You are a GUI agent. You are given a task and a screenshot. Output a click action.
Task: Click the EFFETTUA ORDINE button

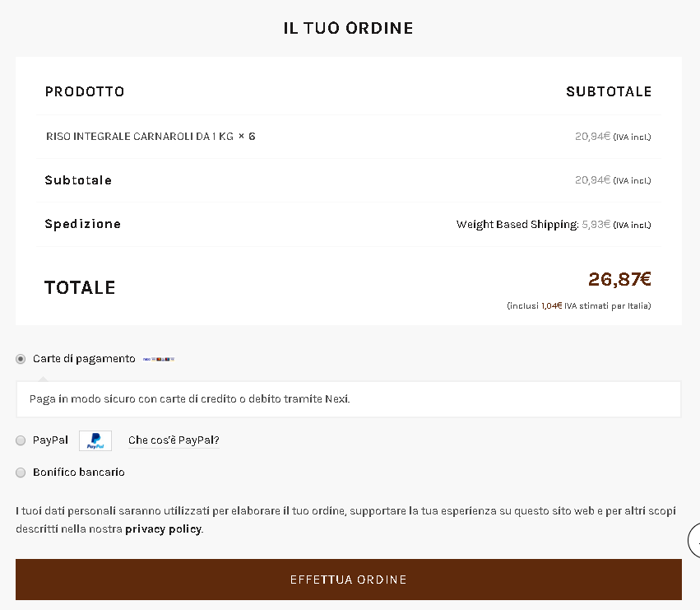pos(348,580)
